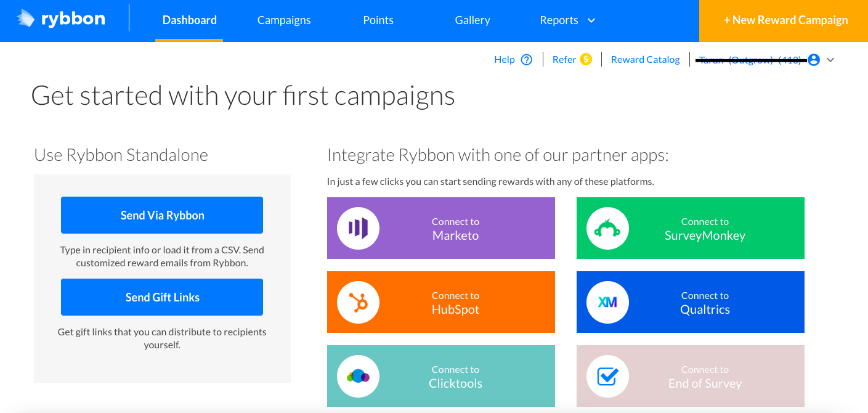Click the user profile avatar icon
868x413 pixels.
pos(814,60)
